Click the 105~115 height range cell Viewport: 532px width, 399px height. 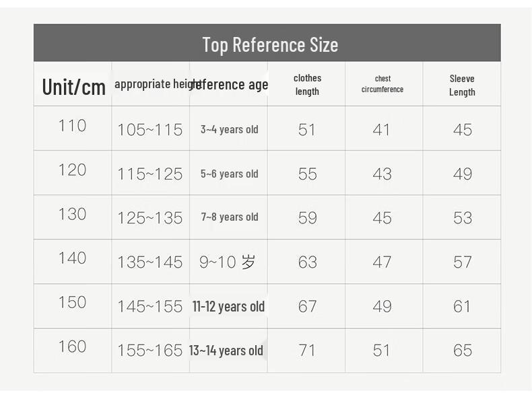(150, 130)
